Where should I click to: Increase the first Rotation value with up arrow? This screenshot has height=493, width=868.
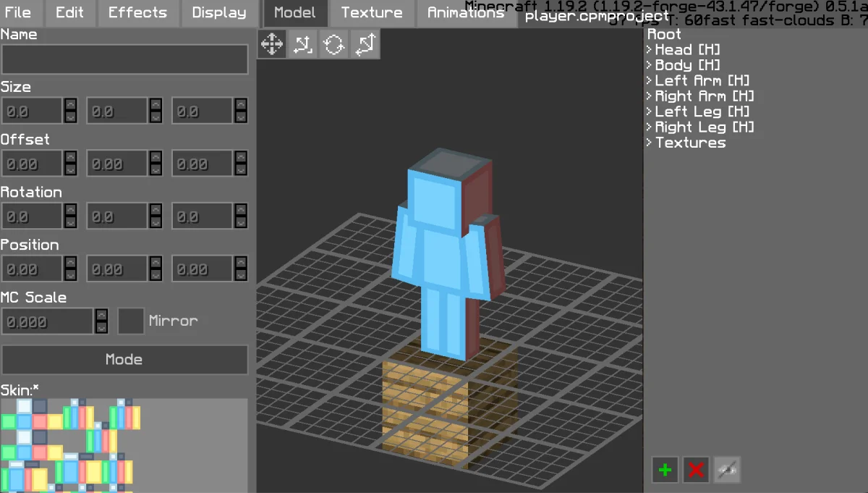point(70,209)
